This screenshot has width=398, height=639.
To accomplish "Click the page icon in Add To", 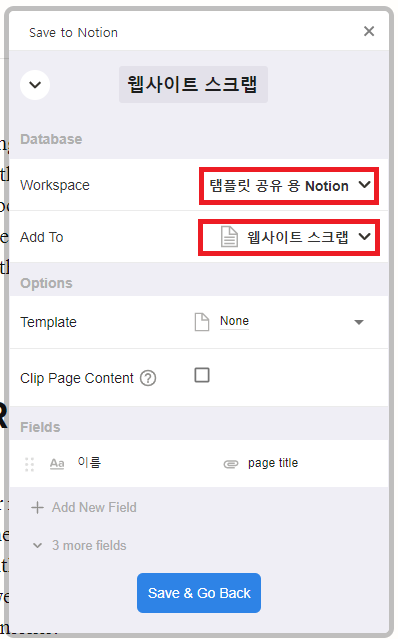I will click(x=229, y=237).
